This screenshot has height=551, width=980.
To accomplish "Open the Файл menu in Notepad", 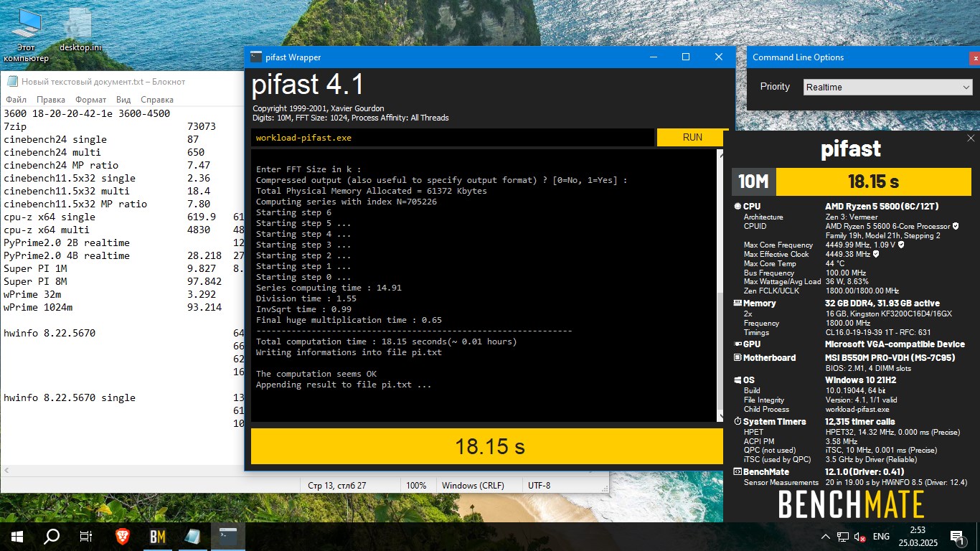I will tap(16, 100).
